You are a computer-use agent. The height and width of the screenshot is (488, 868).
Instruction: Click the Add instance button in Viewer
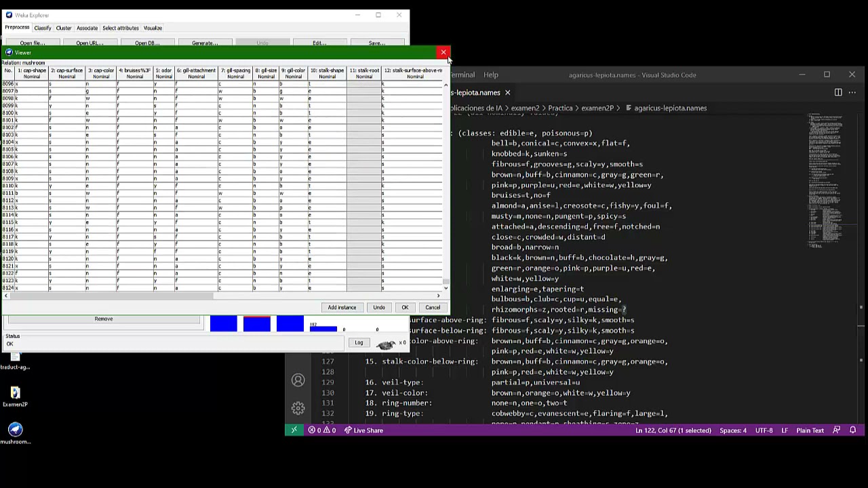tap(342, 308)
